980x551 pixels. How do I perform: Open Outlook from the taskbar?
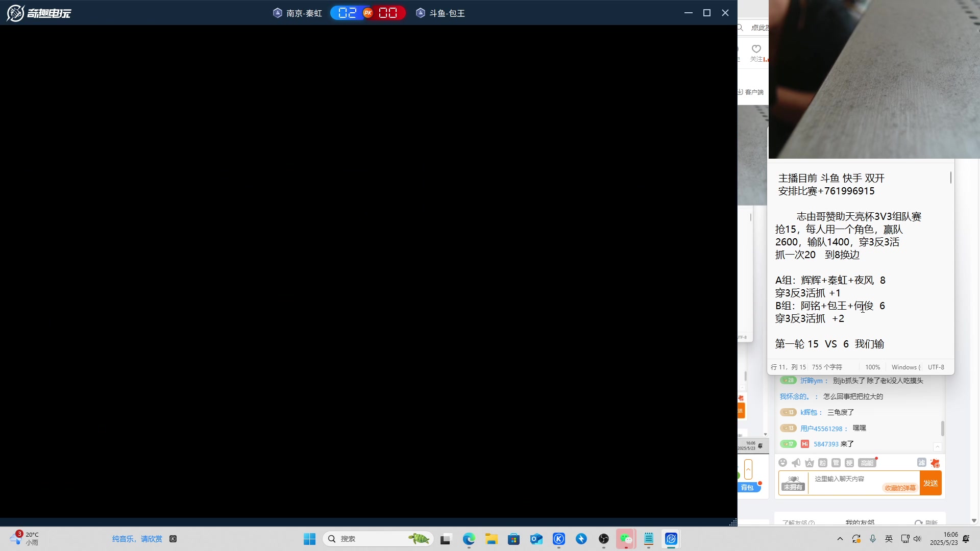tap(536, 539)
